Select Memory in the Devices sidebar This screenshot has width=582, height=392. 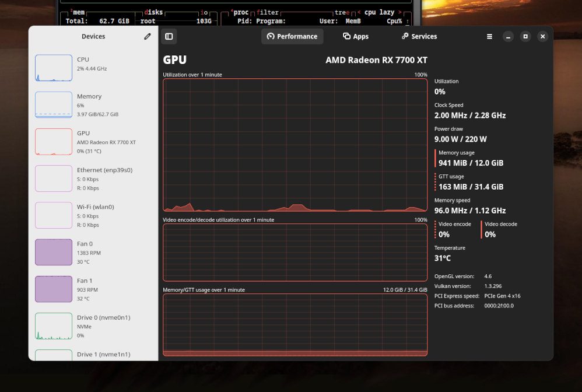93,104
